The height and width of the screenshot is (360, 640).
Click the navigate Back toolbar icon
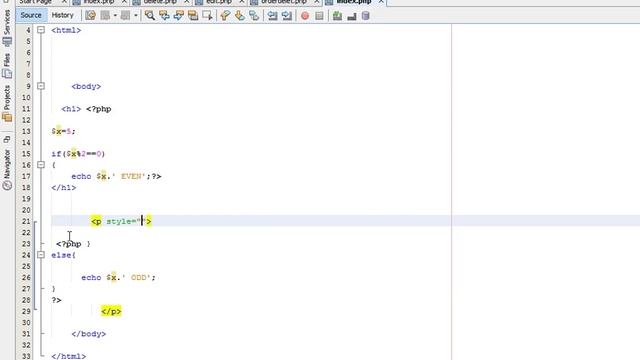[x=105, y=16]
